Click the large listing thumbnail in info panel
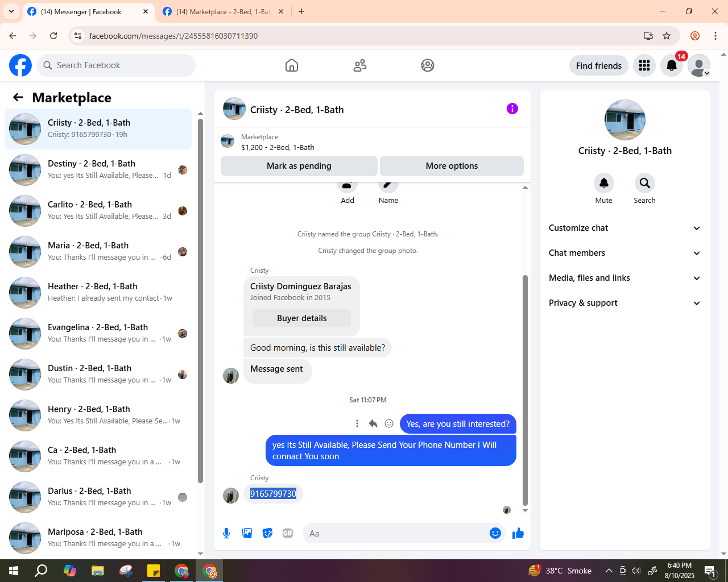The width and height of the screenshot is (728, 582). click(x=625, y=120)
